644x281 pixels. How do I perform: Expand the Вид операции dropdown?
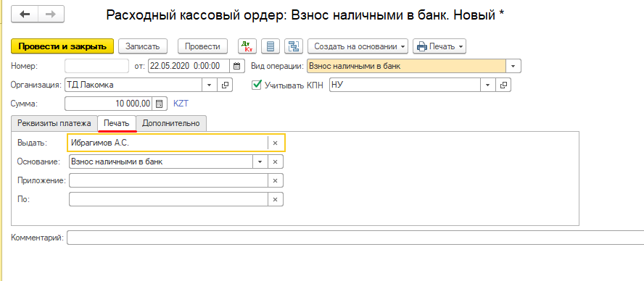513,66
